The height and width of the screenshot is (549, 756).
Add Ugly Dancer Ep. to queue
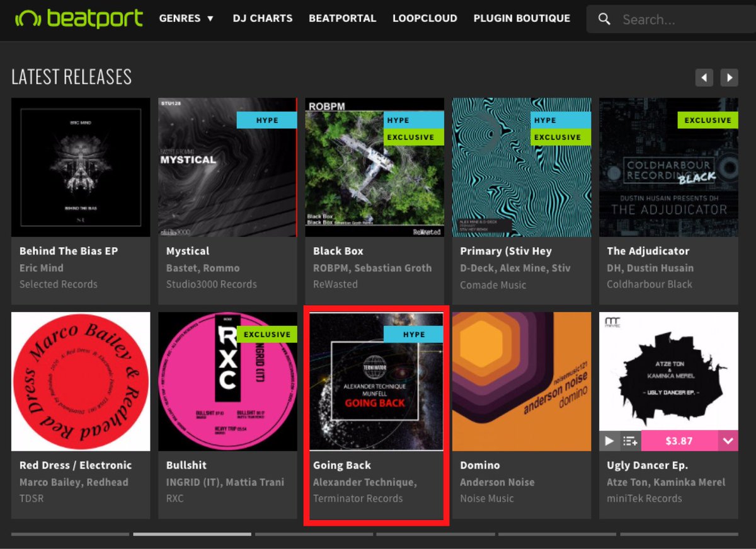pyautogui.click(x=630, y=441)
